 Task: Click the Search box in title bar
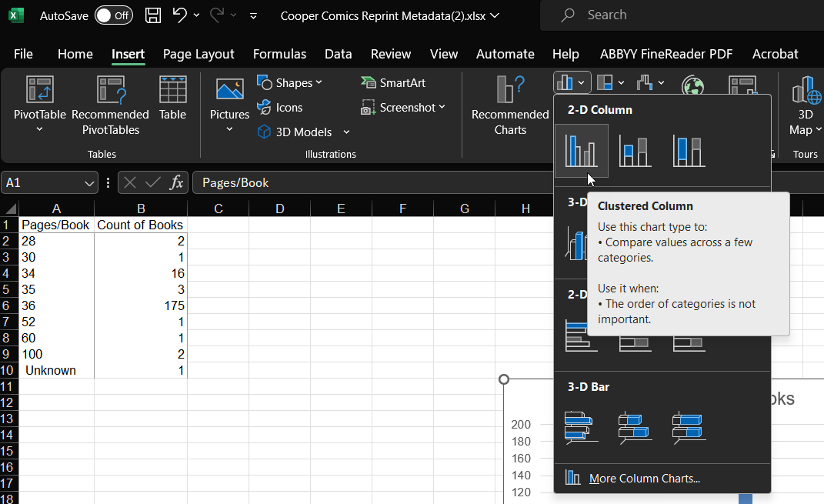[677, 15]
